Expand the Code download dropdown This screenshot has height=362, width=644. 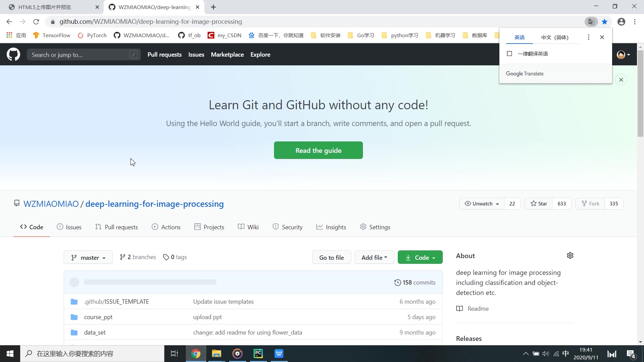tap(420, 257)
